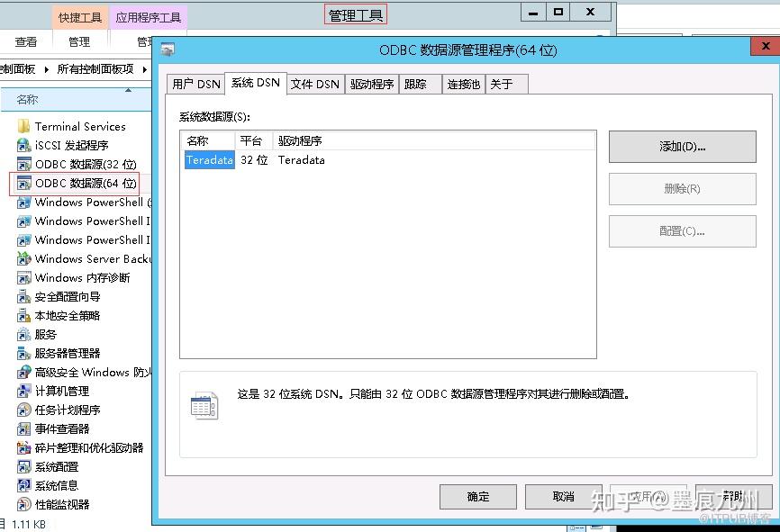Open the 应用程序工具 ribbon tab in Explorer
The width and height of the screenshot is (780, 532).
pos(148,17)
